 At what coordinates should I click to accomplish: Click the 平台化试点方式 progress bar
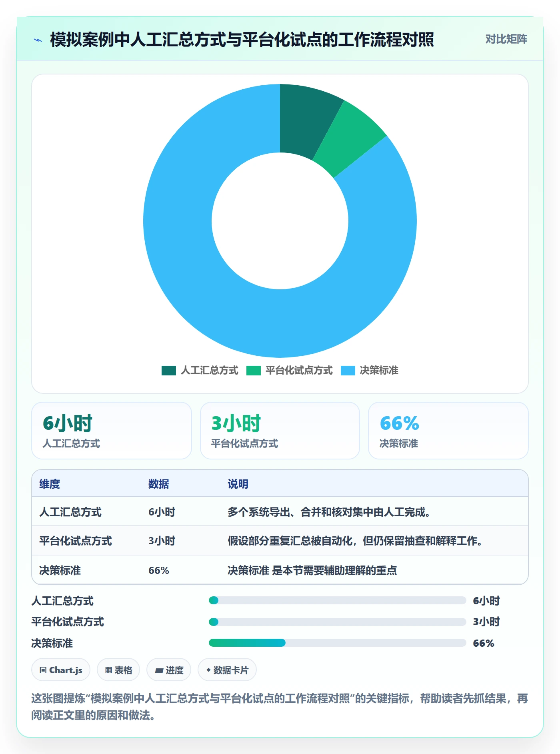pos(337,622)
